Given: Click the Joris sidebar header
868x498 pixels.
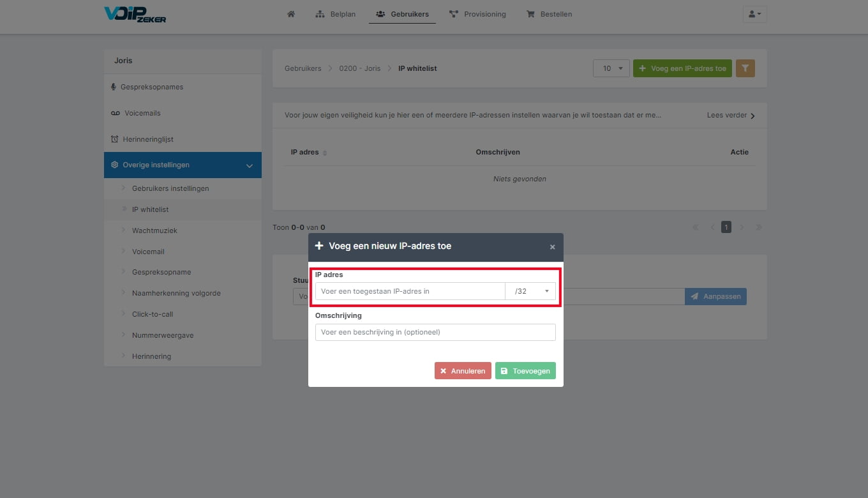Looking at the screenshot, I should pyautogui.click(x=123, y=61).
